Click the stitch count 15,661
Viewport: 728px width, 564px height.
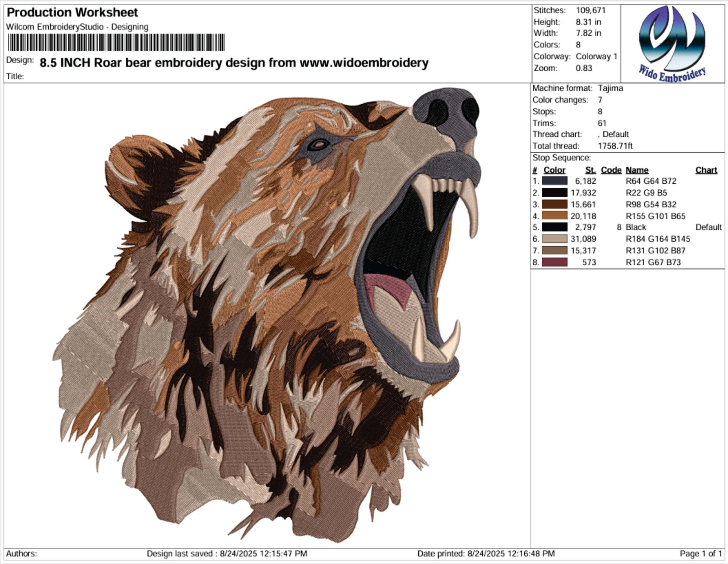(x=583, y=205)
